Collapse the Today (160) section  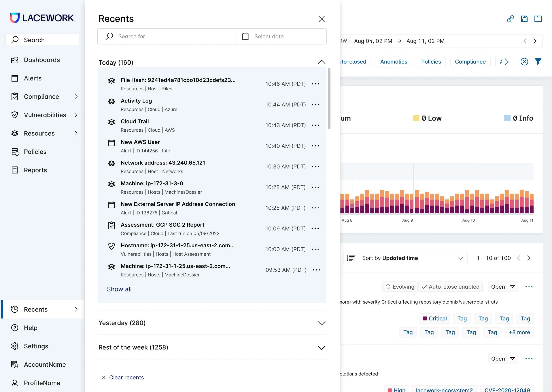[321, 62]
